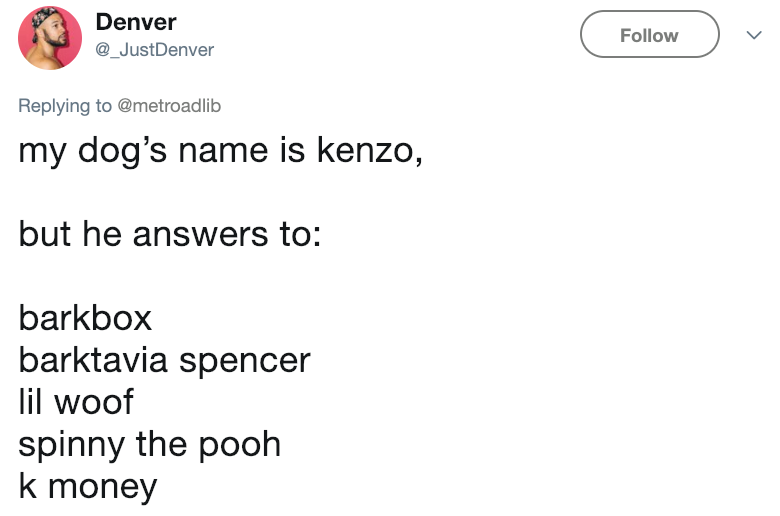Viewport: 780px width, 516px height.
Task: Click the word 'name' in the first line
Action: [223, 151]
